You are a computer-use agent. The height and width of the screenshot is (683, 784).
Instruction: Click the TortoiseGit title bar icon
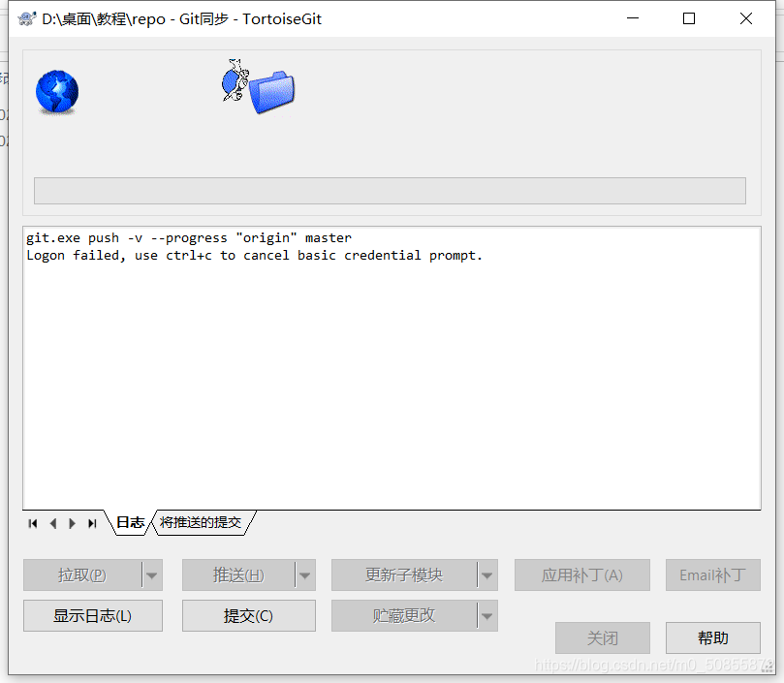pos(27,19)
